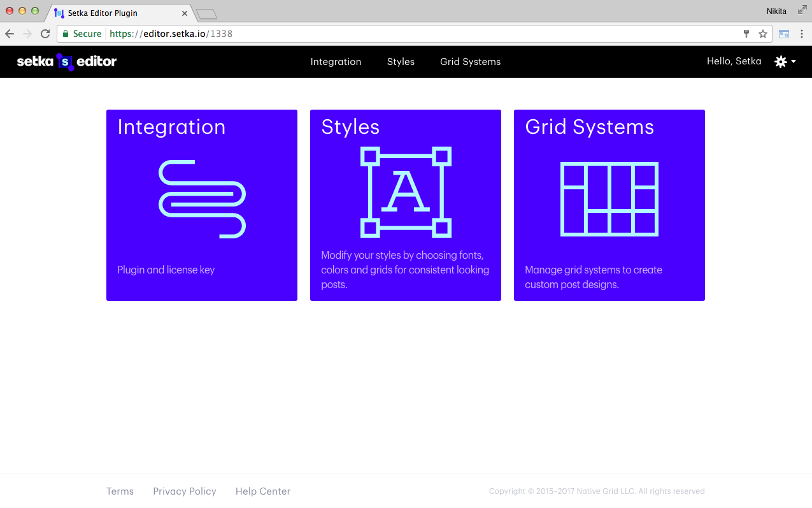
Task: Click the address bar URL field
Action: click(x=414, y=34)
